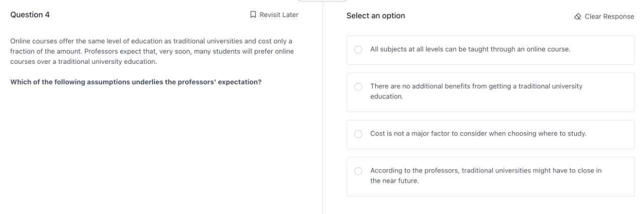Viewport: 644px width, 214px height.
Task: Click the bookmark icon beside Revisit Later
Action: [253, 15]
